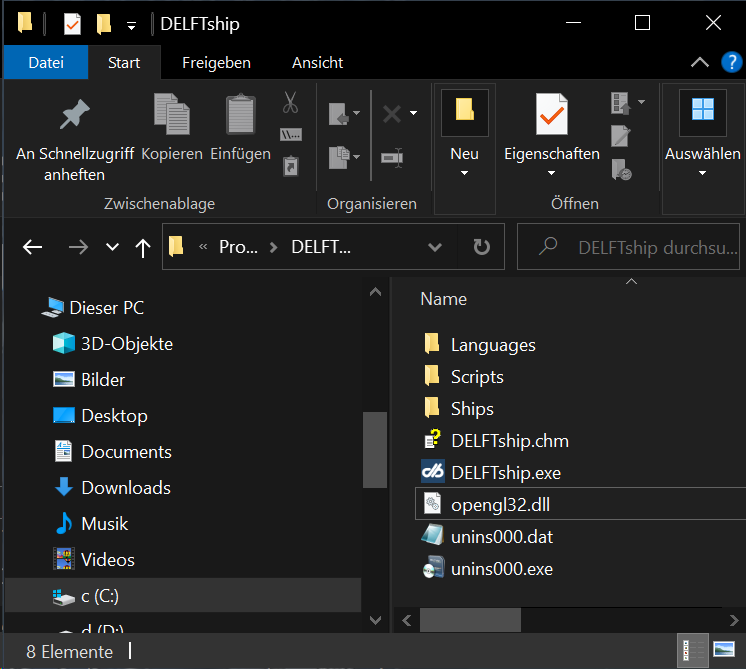The height and width of the screenshot is (669, 746).
Task: Select the DELFTship.exe application icon
Action: pyautogui.click(x=433, y=472)
